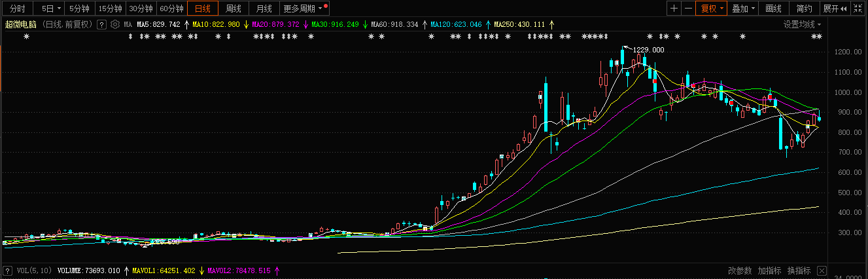
Task: Close the VOL indicator panel
Action: tap(822, 270)
